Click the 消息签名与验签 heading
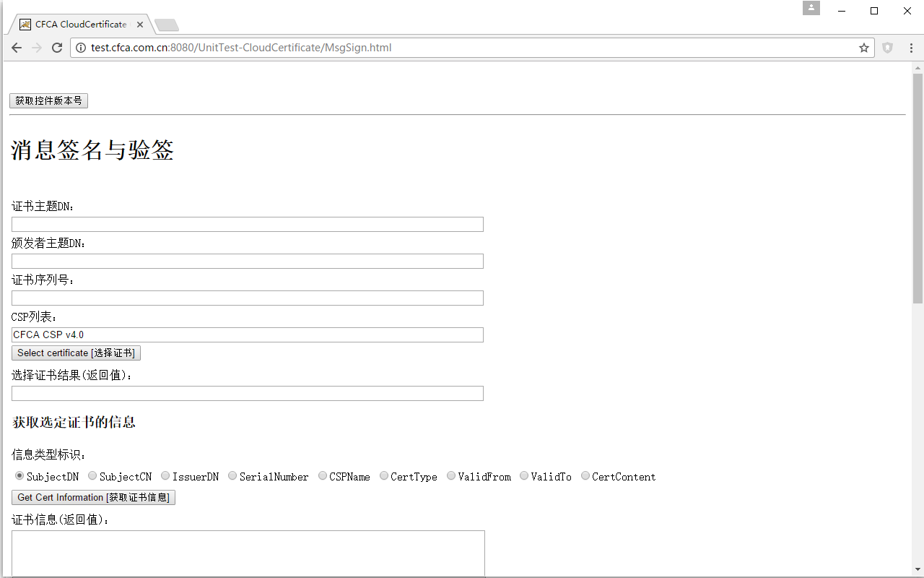This screenshot has width=924, height=578. (92, 150)
